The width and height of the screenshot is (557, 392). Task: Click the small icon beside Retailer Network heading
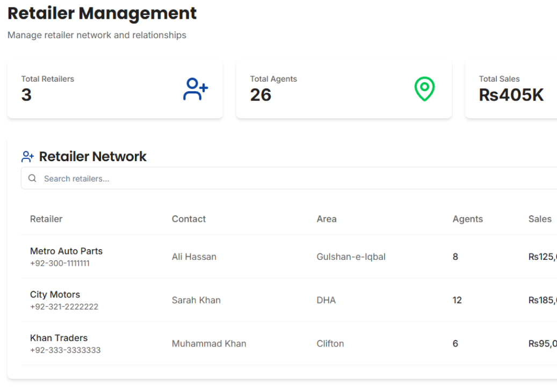tap(27, 157)
